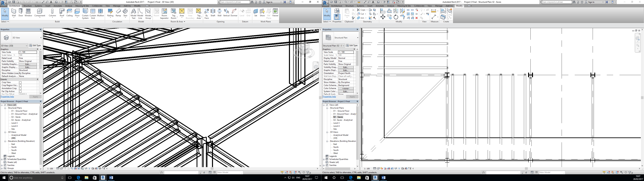Click Move tool in right window Modify panel

tap(383, 17)
